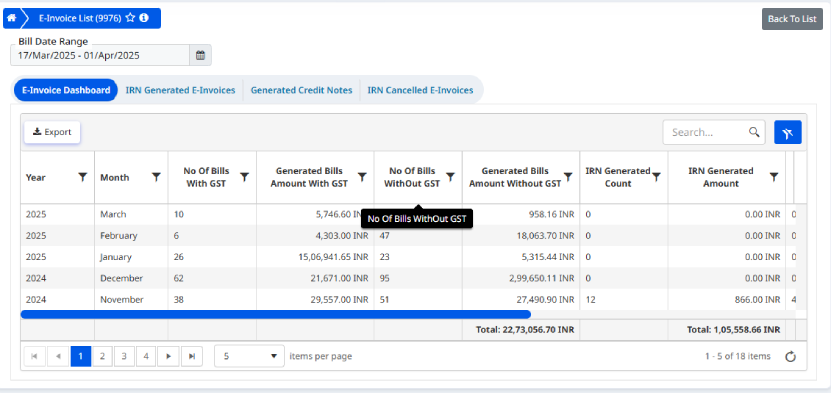The width and height of the screenshot is (831, 393).
Task: Switch to IRN Generated E-Invoices tab
Action: (180, 90)
